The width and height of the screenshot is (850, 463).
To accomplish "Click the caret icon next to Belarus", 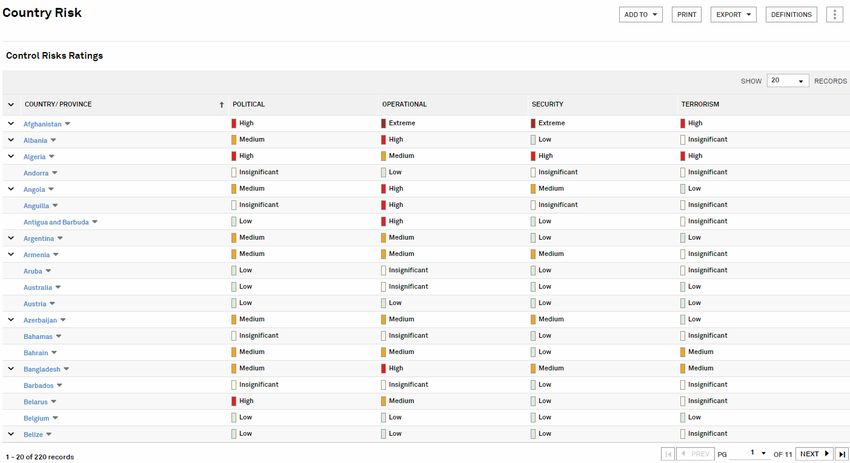I will point(54,402).
